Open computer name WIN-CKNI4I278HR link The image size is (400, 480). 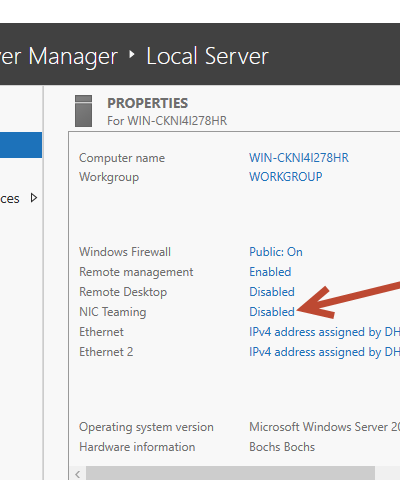299,158
